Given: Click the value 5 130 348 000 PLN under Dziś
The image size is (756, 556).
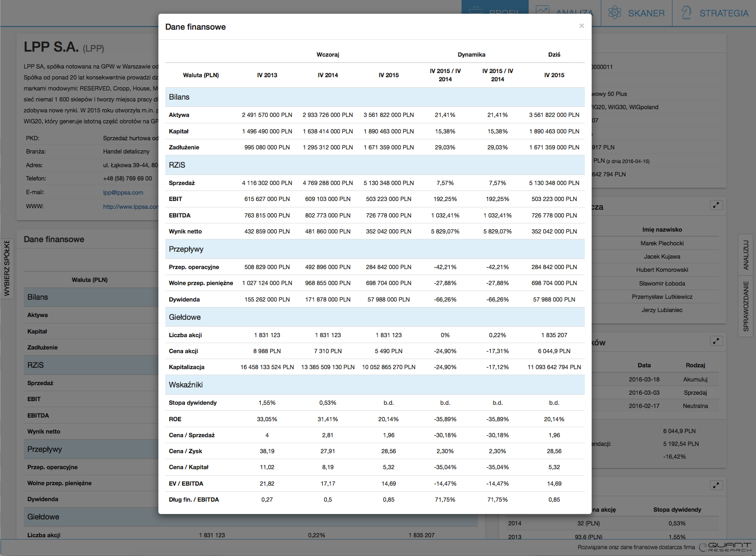Looking at the screenshot, I should (554, 183).
